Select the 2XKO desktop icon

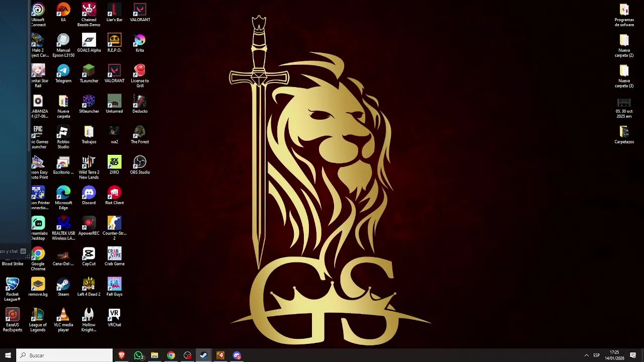(114, 165)
